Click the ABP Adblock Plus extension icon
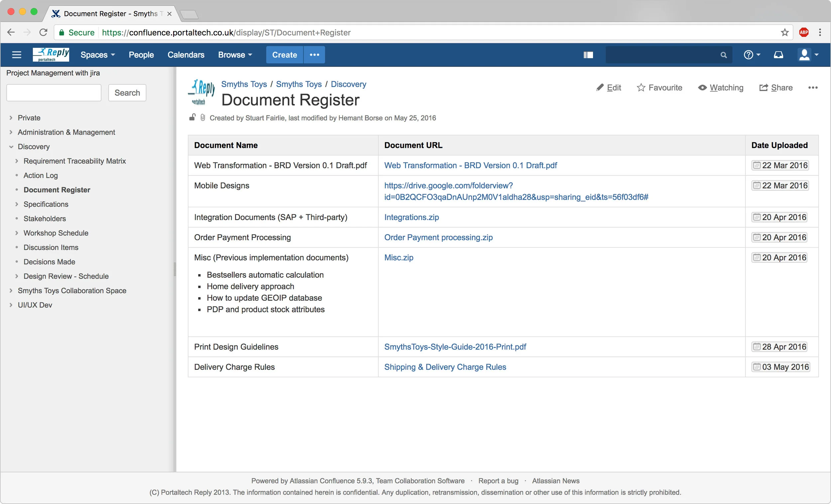Viewport: 831px width, 504px height. tap(804, 32)
